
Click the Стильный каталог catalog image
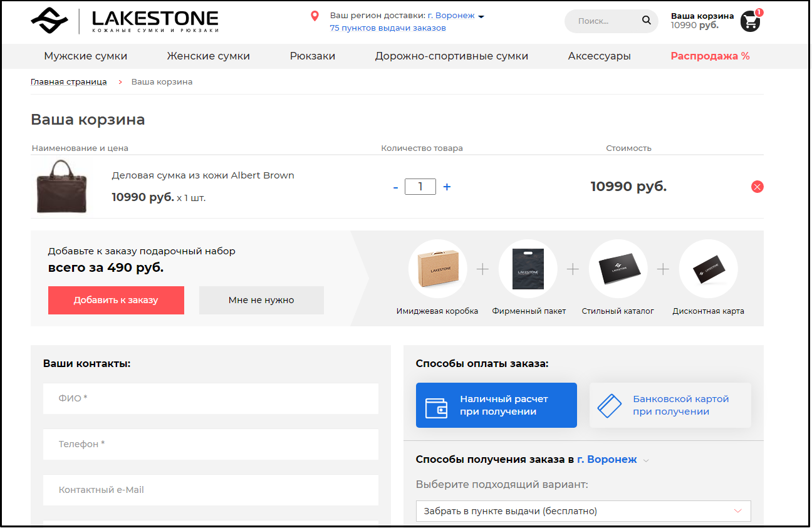point(618,269)
